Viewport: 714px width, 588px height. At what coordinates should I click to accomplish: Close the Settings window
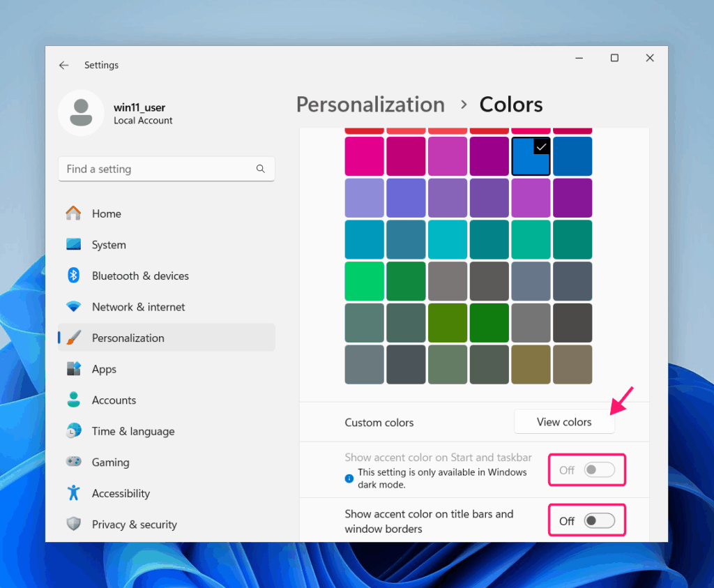pos(650,58)
